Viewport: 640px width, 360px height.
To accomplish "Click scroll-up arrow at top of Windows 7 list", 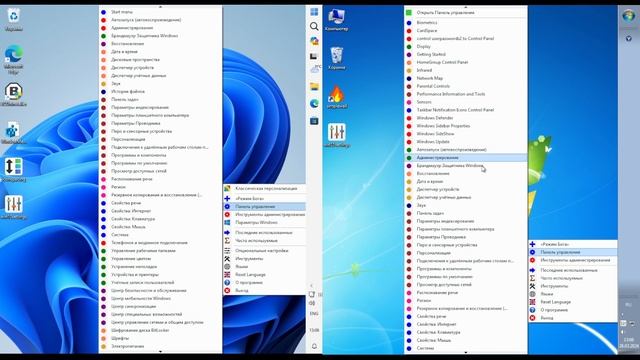I will pyautogui.click(x=466, y=7).
